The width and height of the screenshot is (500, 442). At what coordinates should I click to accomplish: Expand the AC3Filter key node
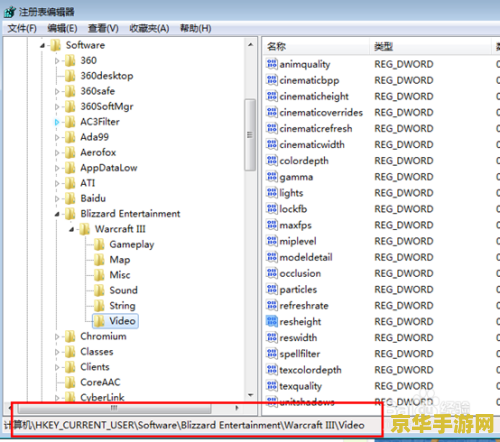coord(57,122)
